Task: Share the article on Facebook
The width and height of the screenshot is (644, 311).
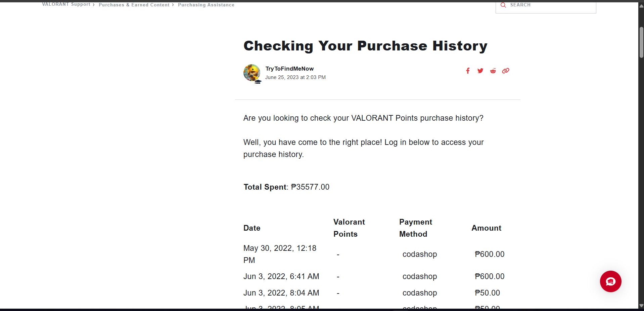Action: (x=468, y=71)
